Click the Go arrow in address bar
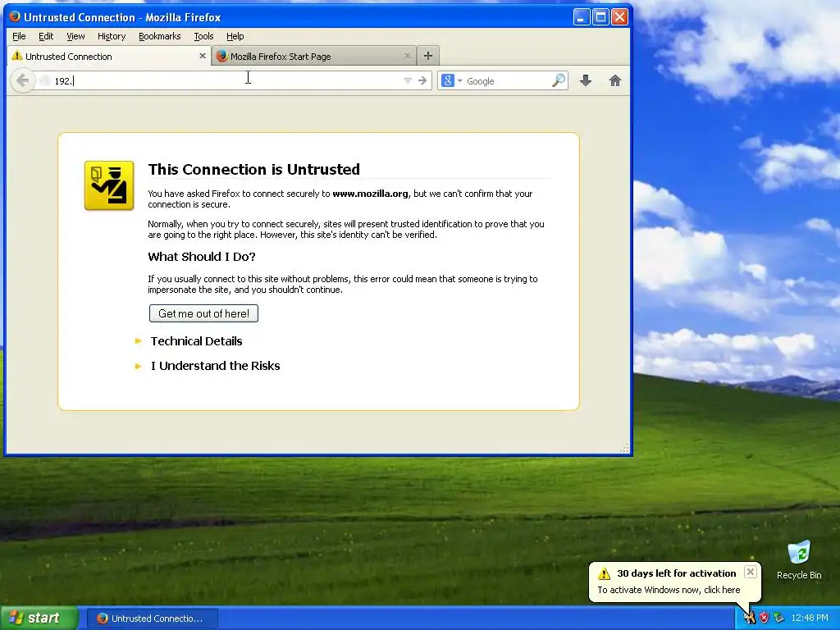This screenshot has width=840, height=630. [422, 81]
